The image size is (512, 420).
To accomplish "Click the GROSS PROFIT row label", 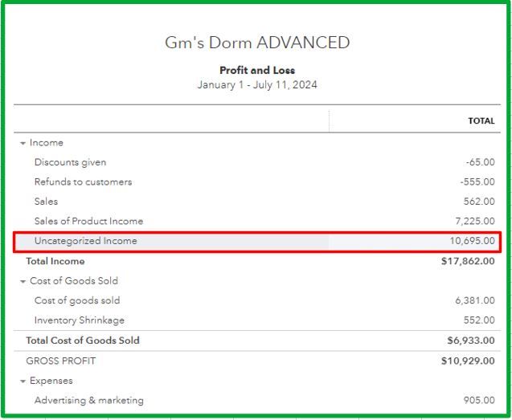I will pyautogui.click(x=61, y=361).
